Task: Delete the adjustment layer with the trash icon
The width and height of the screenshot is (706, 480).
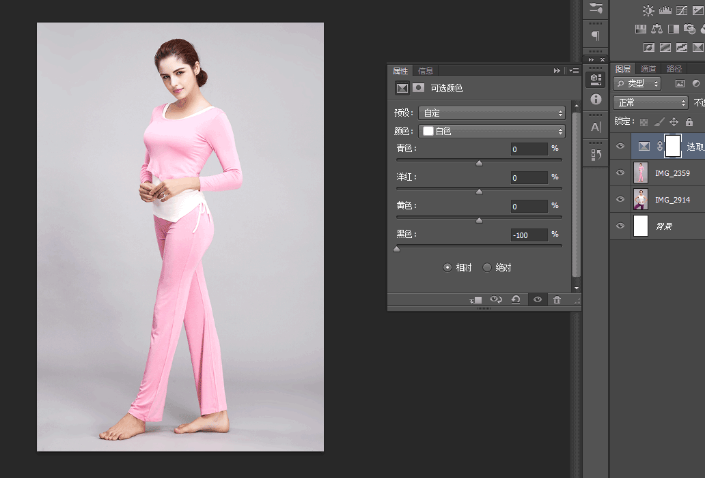Action: (x=557, y=299)
